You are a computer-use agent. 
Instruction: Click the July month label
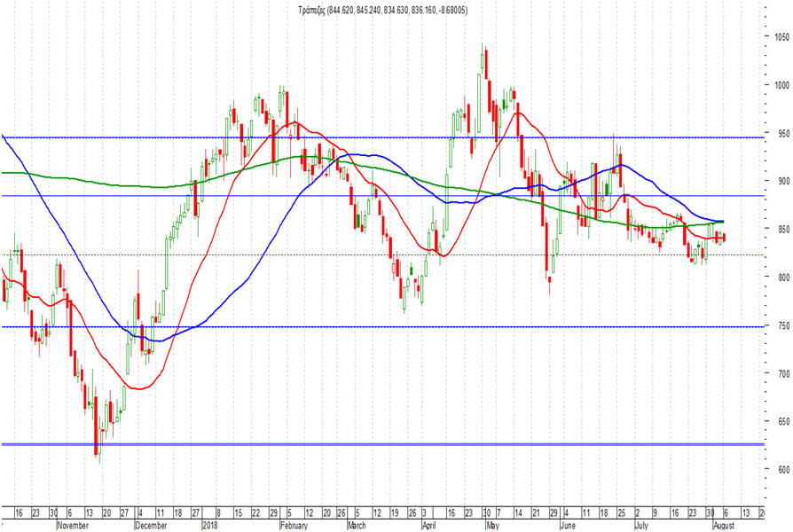(641, 526)
